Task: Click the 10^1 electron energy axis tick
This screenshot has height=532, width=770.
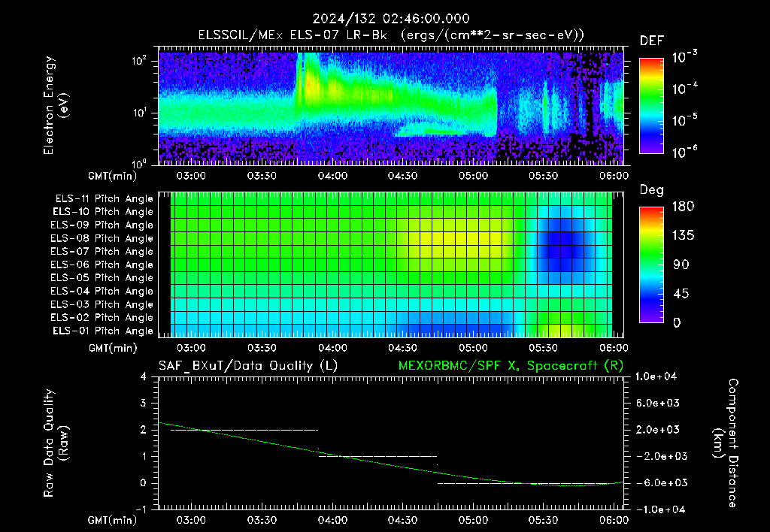Action: tap(139, 113)
